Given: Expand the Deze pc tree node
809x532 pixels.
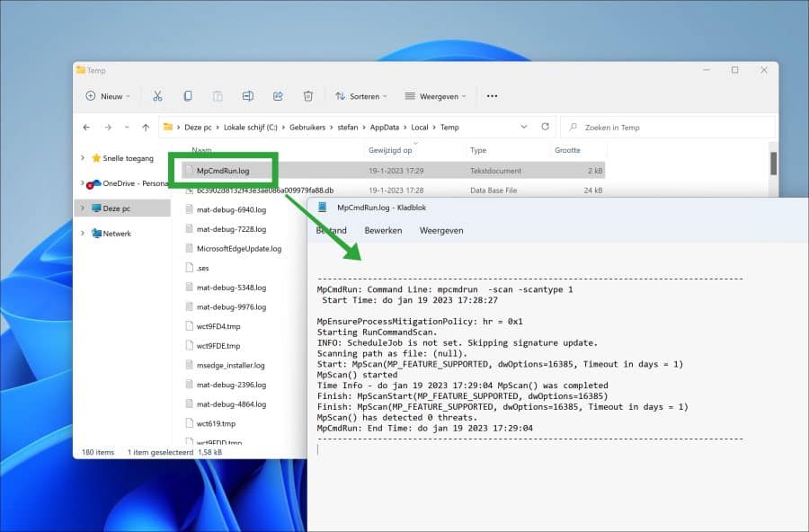Looking at the screenshot, I should pyautogui.click(x=83, y=208).
